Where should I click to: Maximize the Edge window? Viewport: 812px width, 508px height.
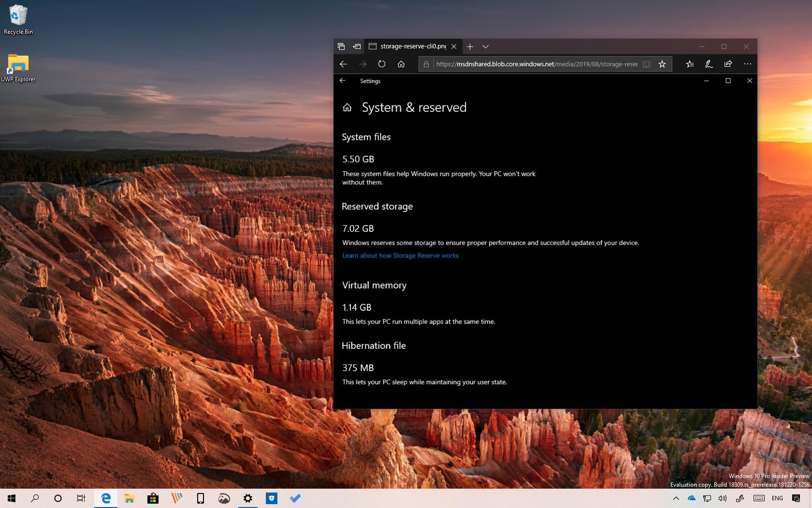[724, 46]
